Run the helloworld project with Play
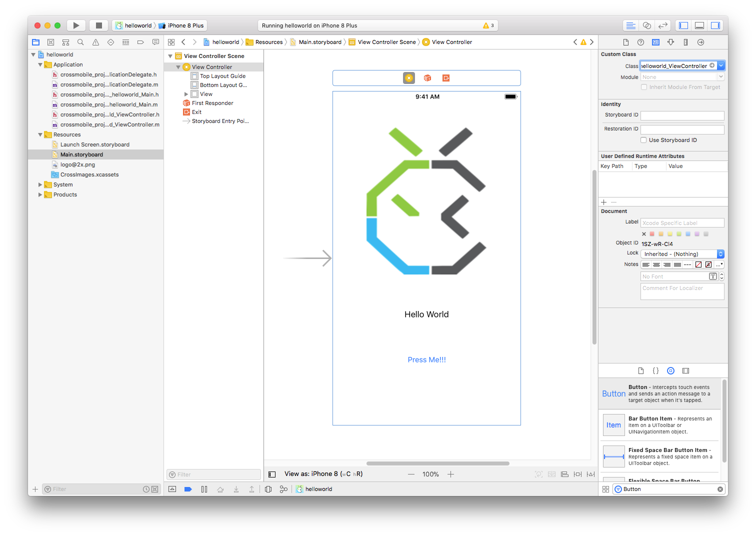This screenshot has width=756, height=536. tap(76, 25)
